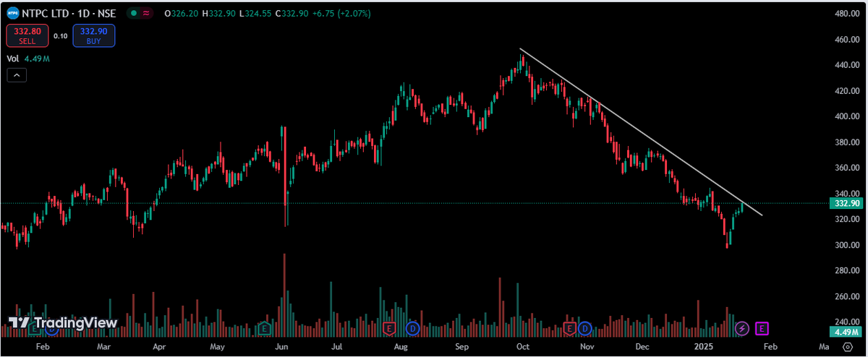Viewport: 868px width, 357px height.
Task: Click the 460.00 price axis label
Action: pos(846,40)
